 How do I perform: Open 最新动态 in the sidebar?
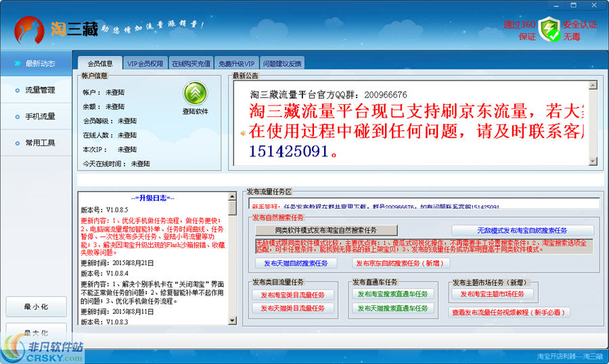pos(36,64)
